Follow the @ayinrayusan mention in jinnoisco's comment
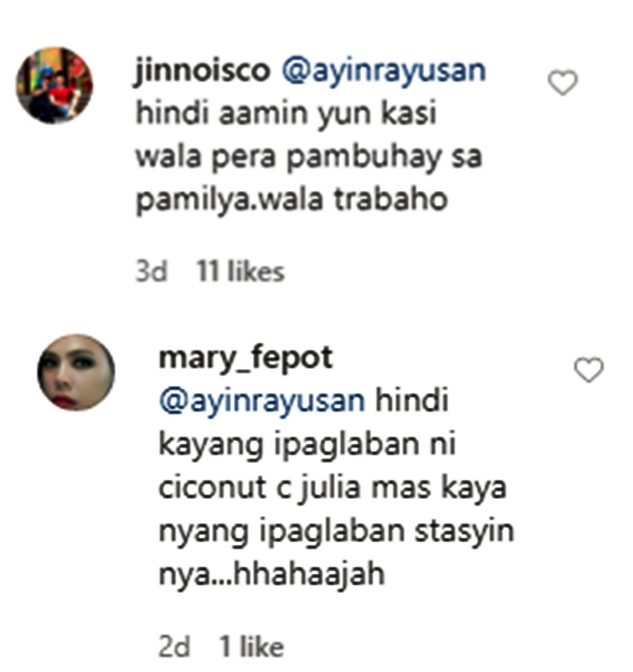 coord(384,72)
